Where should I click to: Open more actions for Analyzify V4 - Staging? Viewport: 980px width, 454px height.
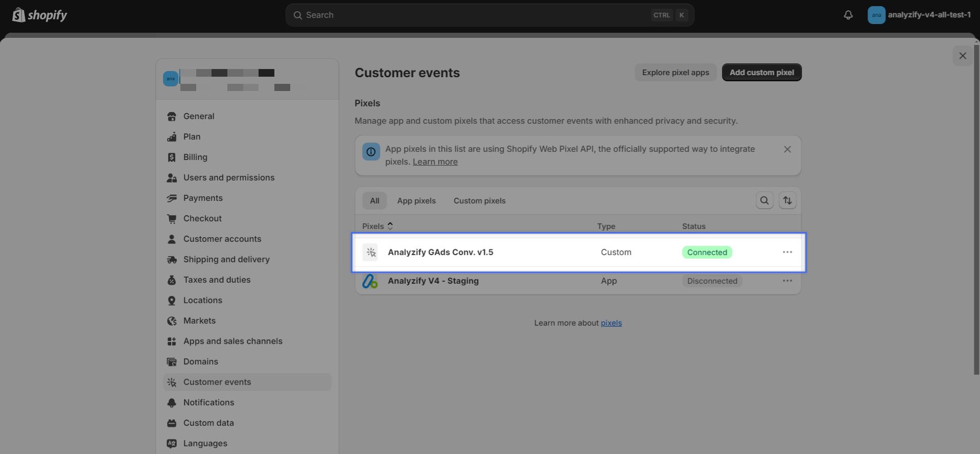click(x=787, y=281)
